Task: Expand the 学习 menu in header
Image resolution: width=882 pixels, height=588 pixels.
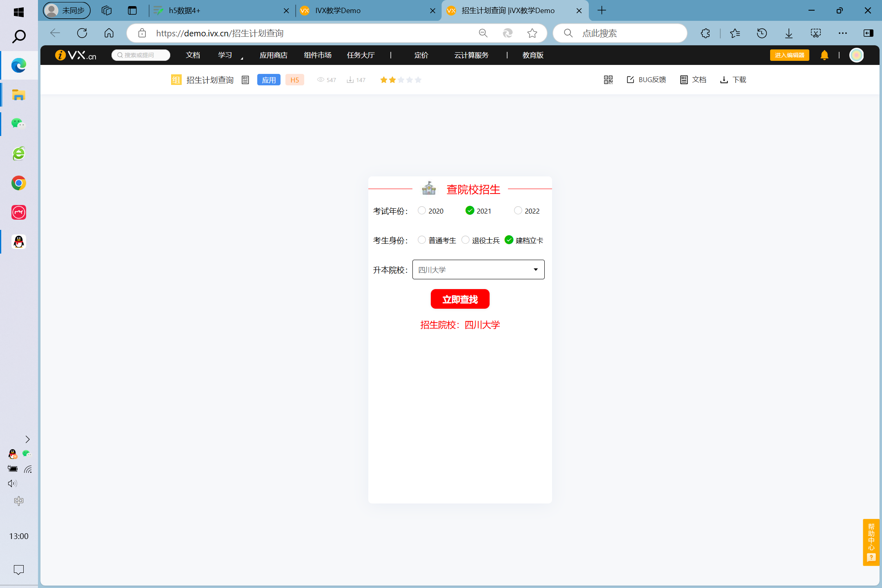Action: pos(225,55)
